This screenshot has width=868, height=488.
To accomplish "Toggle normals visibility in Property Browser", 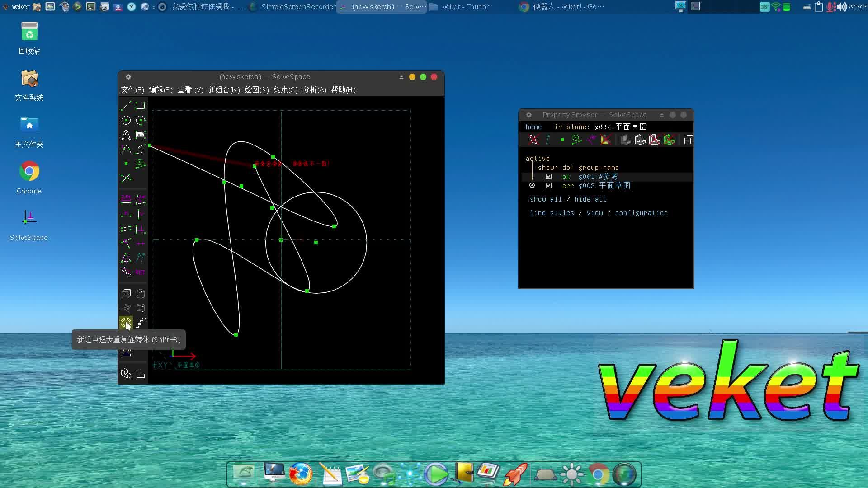I will tap(548, 140).
